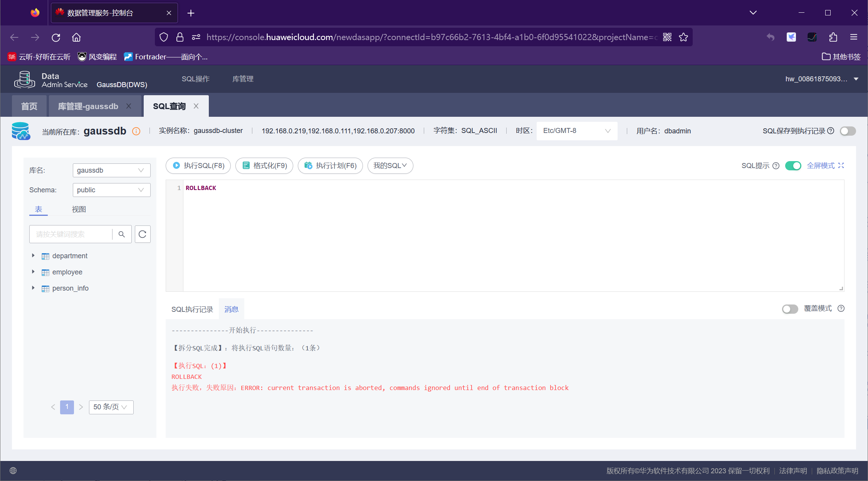
Task: Click the 格式化(F9) button
Action: [264, 166]
